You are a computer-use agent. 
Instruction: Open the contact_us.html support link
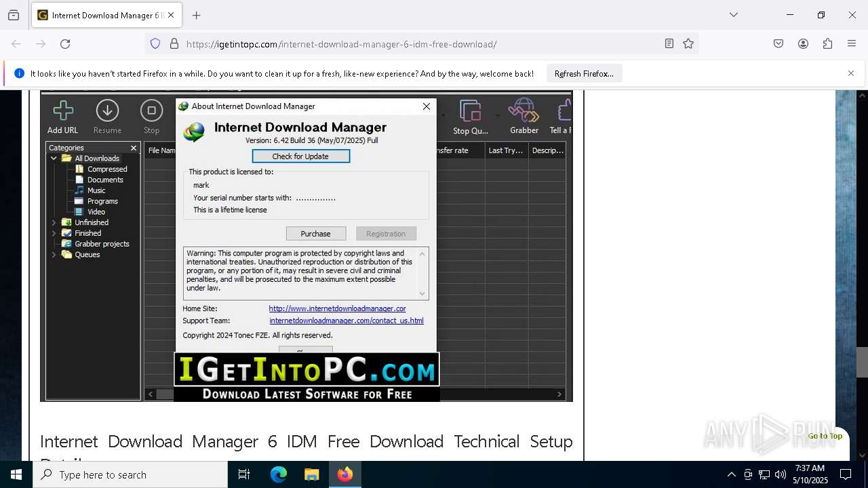[x=347, y=321]
